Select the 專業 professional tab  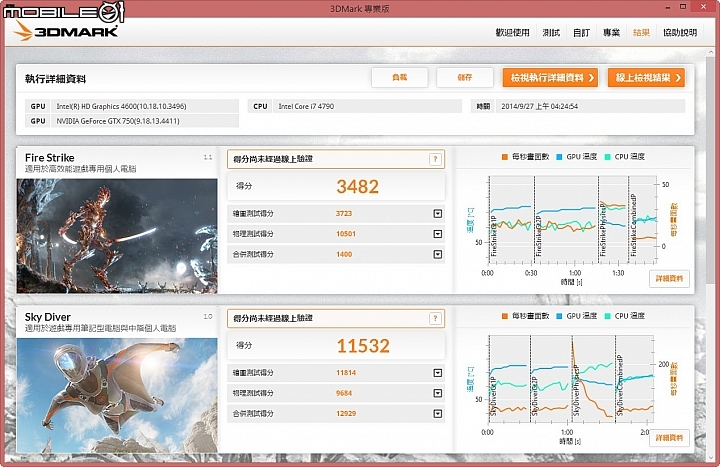pyautogui.click(x=611, y=33)
